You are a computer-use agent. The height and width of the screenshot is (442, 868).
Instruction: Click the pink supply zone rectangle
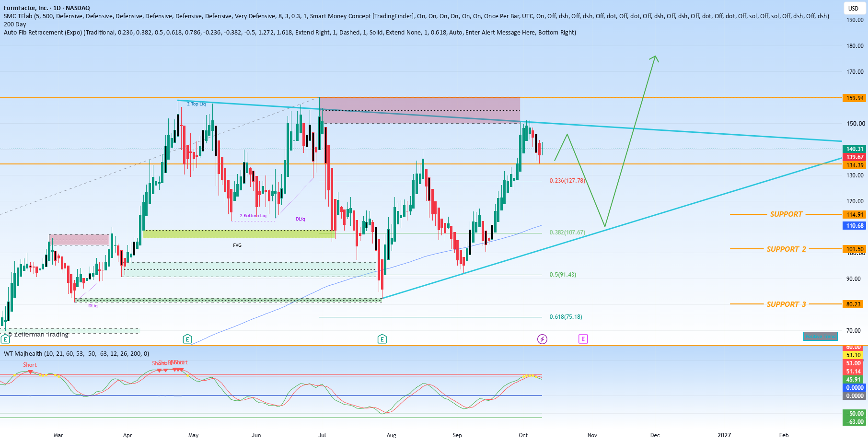[420, 110]
